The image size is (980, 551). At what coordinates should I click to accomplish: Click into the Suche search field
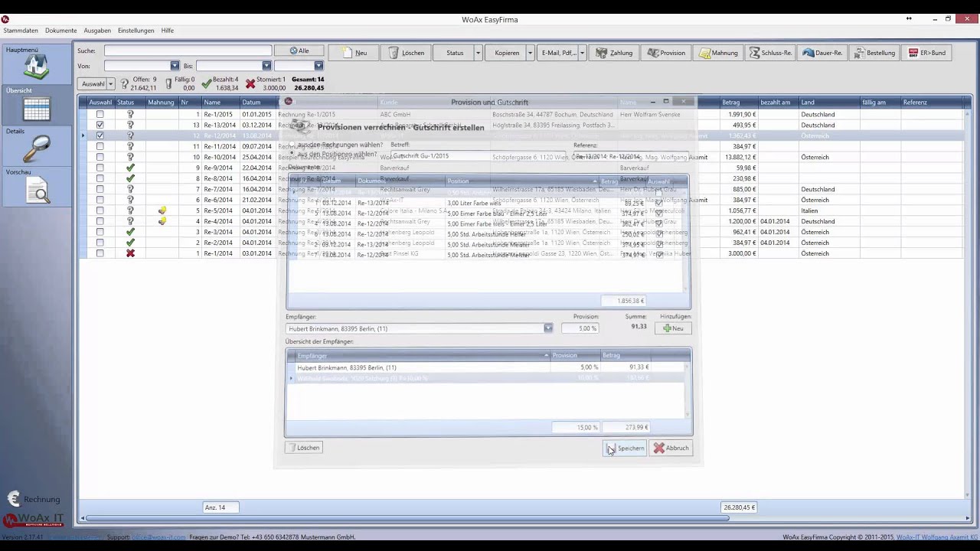188,51
